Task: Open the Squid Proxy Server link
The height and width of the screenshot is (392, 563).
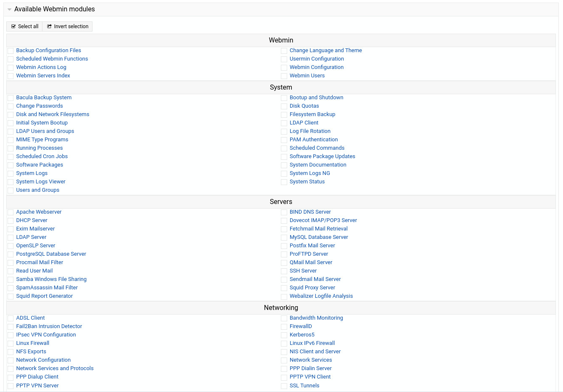Action: [312, 288]
